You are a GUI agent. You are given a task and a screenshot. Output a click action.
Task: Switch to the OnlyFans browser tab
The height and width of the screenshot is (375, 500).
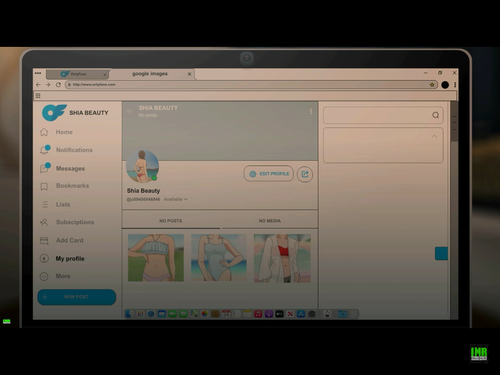(x=77, y=74)
